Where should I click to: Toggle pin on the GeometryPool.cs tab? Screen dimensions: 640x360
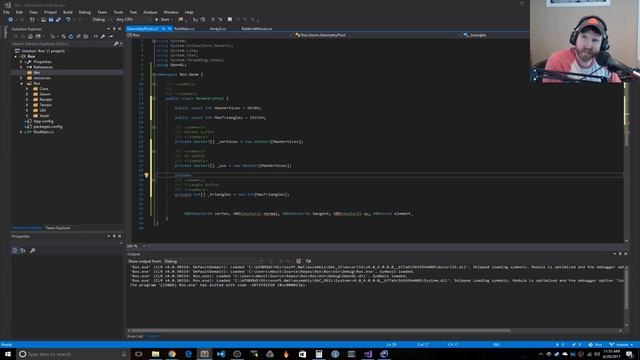coord(164,29)
